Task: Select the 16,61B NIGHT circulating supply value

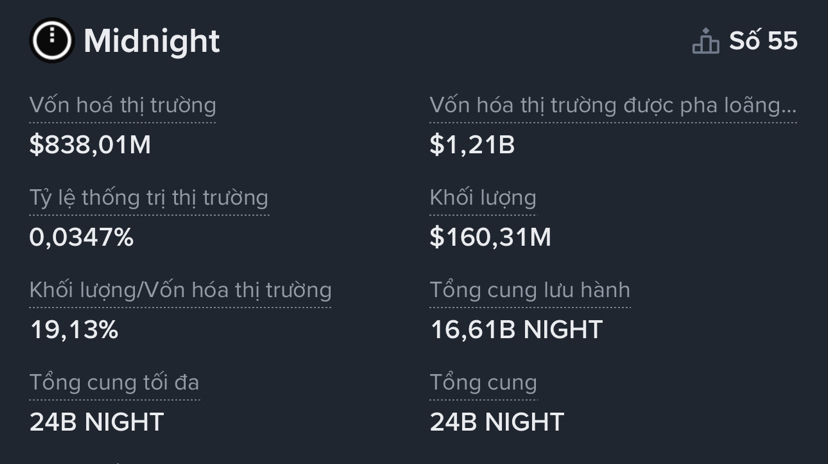Action: pos(516,330)
